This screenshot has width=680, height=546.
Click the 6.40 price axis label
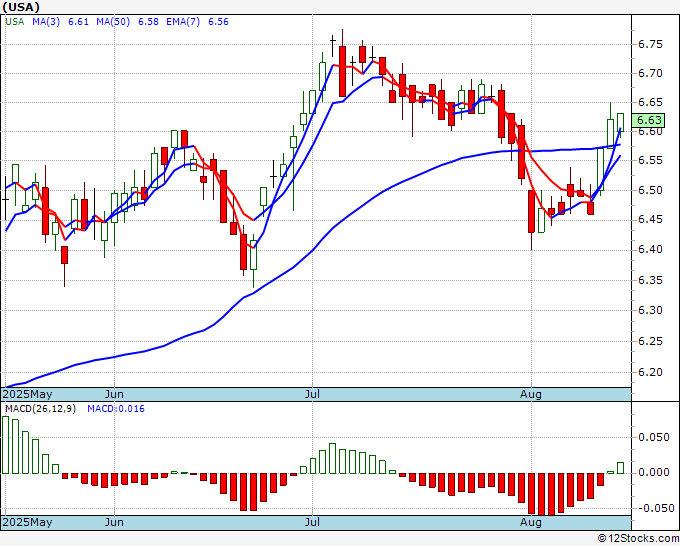tap(650, 249)
